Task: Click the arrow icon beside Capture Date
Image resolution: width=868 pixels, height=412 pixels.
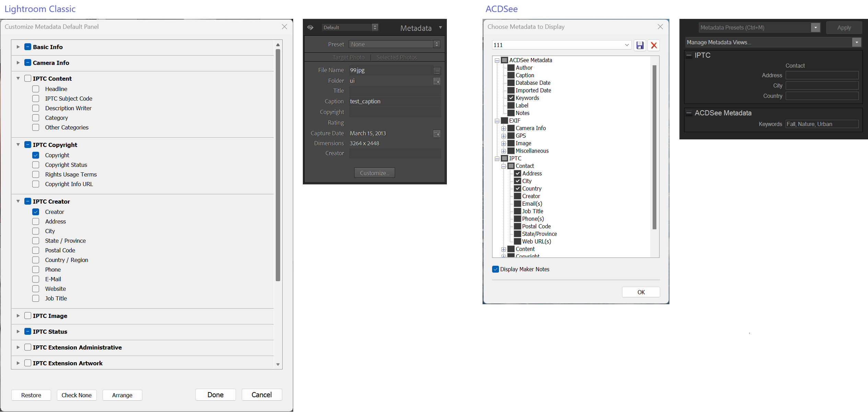Action: pyautogui.click(x=437, y=134)
